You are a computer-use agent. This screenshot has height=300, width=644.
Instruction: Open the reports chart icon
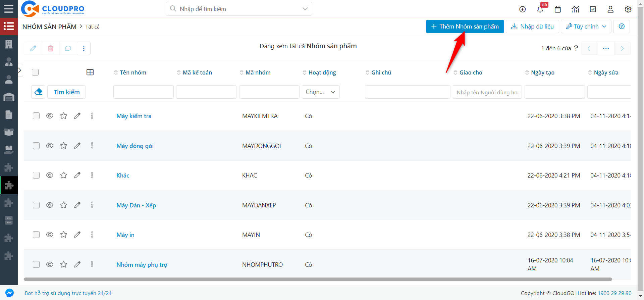tap(575, 9)
